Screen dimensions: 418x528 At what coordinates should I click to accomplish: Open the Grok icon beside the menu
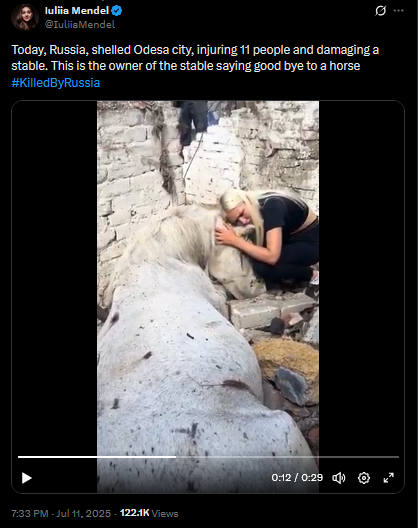(x=381, y=11)
